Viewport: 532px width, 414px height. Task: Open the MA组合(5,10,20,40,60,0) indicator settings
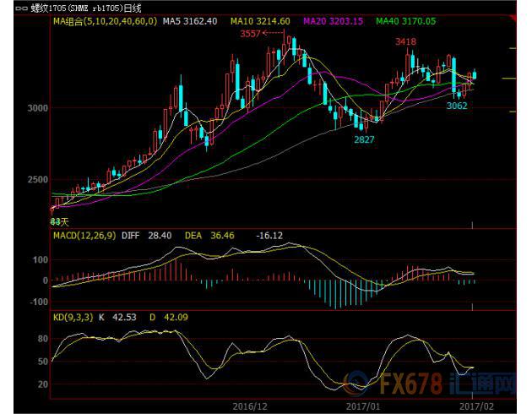pos(105,21)
